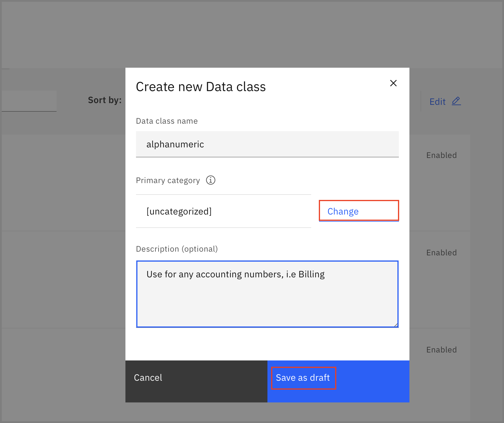Open the Edit link in the background panel
The height and width of the screenshot is (423, 504).
point(437,101)
